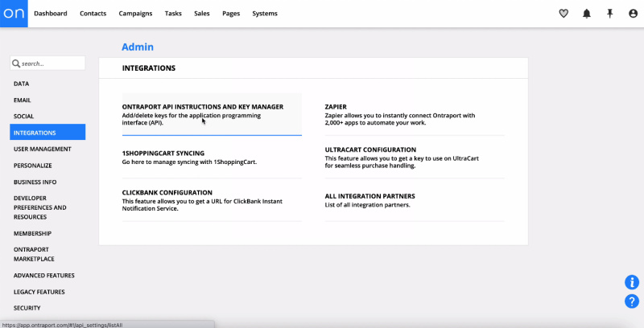Viewport: 644px width, 328px height.
Task: Select INTEGRATIONS in the sidebar
Action: point(47,132)
